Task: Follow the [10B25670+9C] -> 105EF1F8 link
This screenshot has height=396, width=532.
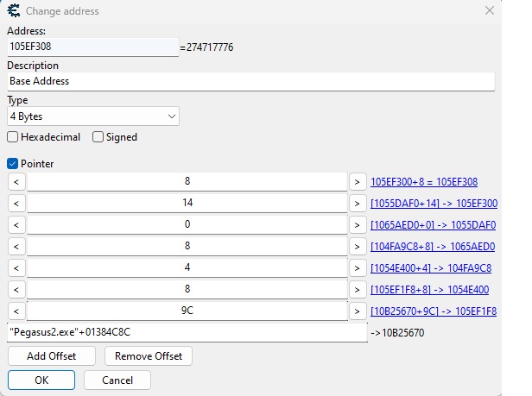Action: (x=434, y=311)
